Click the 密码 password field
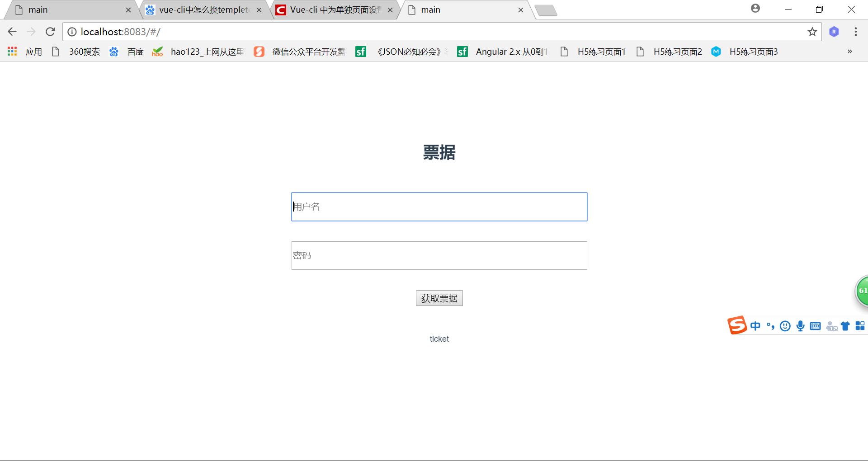Viewport: 868px width, 461px height. point(439,256)
